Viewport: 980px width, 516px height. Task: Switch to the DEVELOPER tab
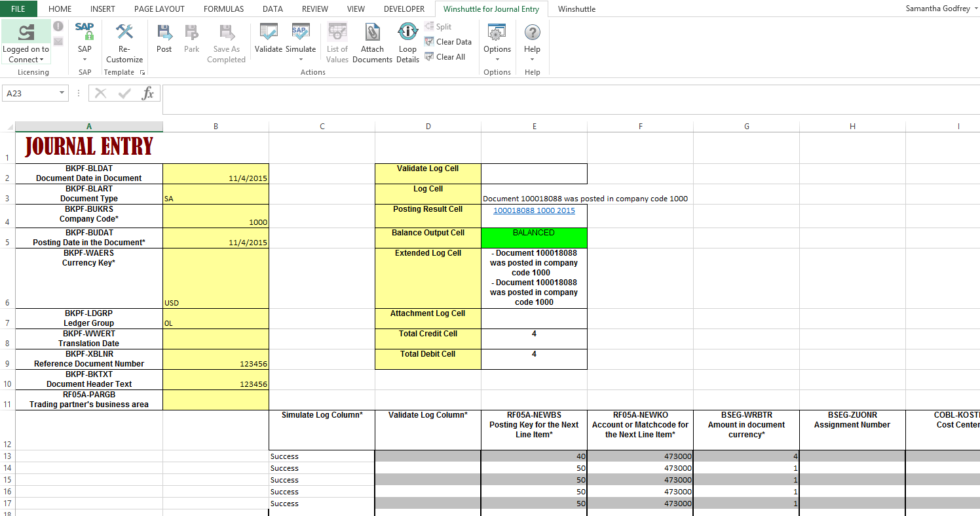[x=404, y=9]
